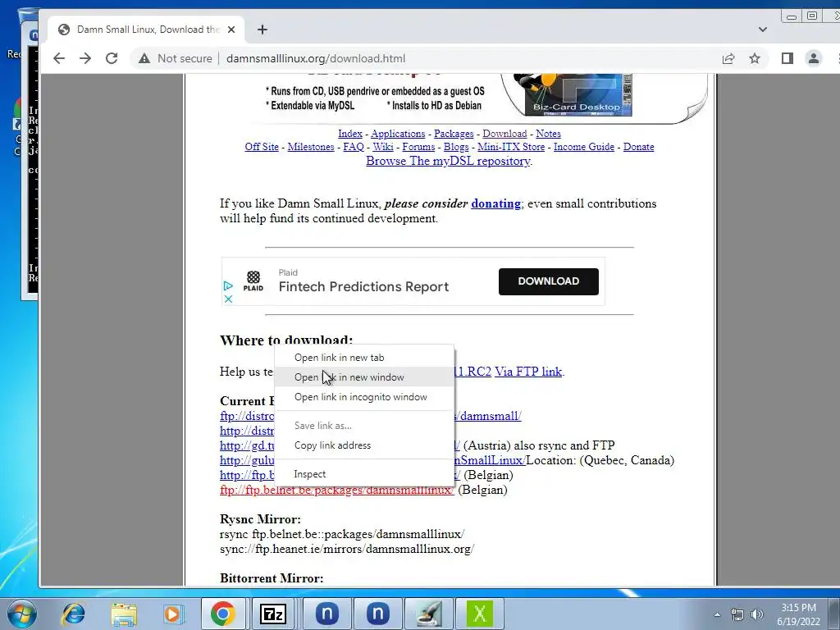
Task: Click 'Rysnc Mirror:' heading text
Action: pyautogui.click(x=260, y=519)
